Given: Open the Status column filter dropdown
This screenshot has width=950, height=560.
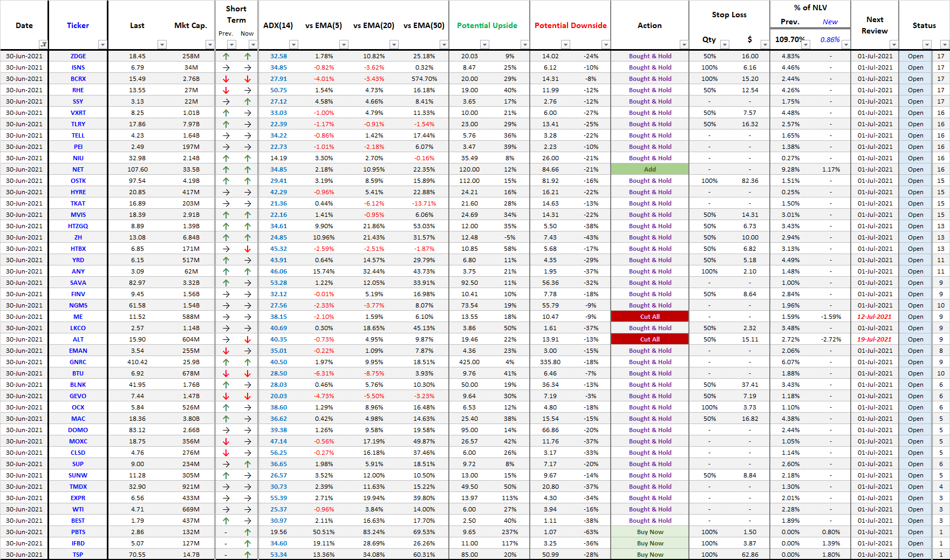Looking at the screenshot, I should [927, 45].
